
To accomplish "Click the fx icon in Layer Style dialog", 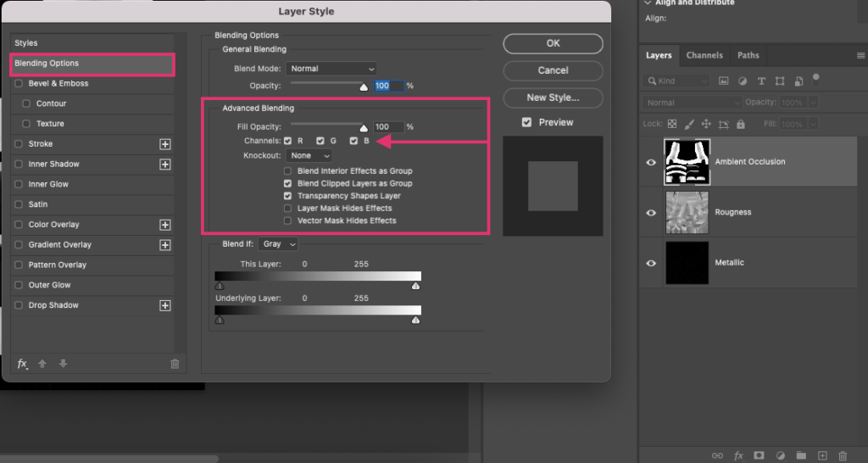I will [x=22, y=364].
